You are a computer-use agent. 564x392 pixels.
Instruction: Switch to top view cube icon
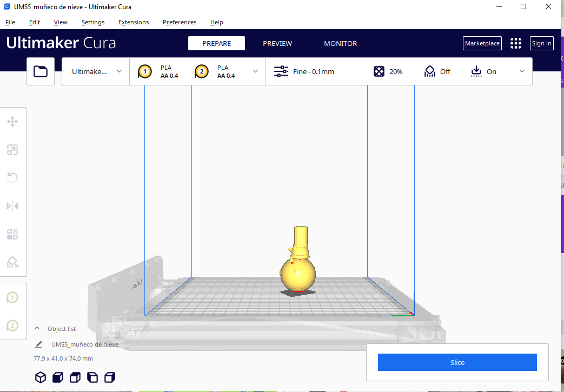click(75, 377)
